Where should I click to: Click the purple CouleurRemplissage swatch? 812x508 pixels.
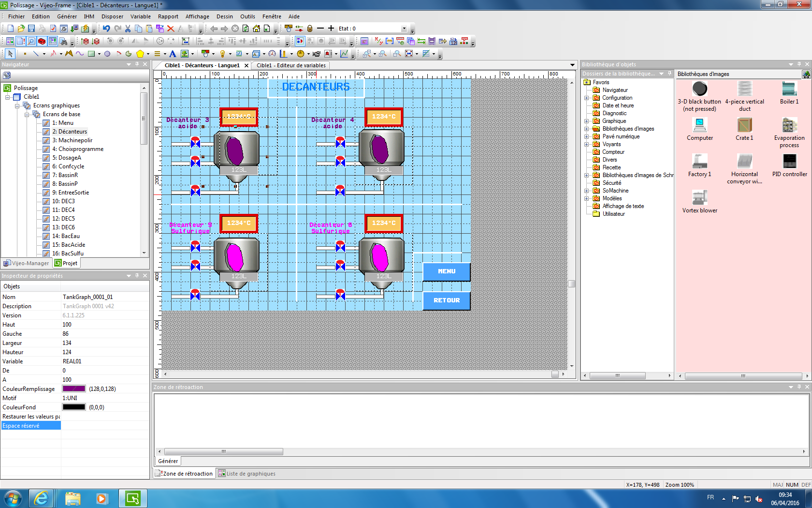(74, 389)
